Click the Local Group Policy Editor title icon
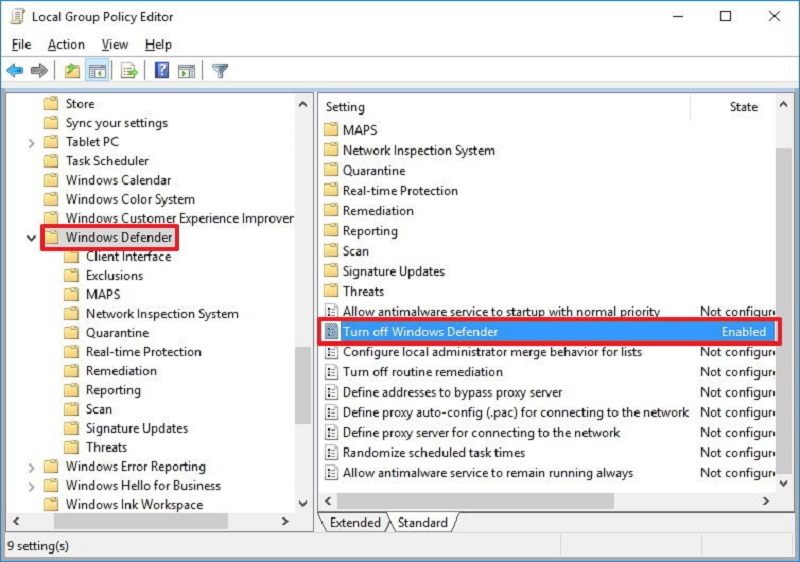Image resolution: width=800 pixels, height=562 pixels. 17,16
